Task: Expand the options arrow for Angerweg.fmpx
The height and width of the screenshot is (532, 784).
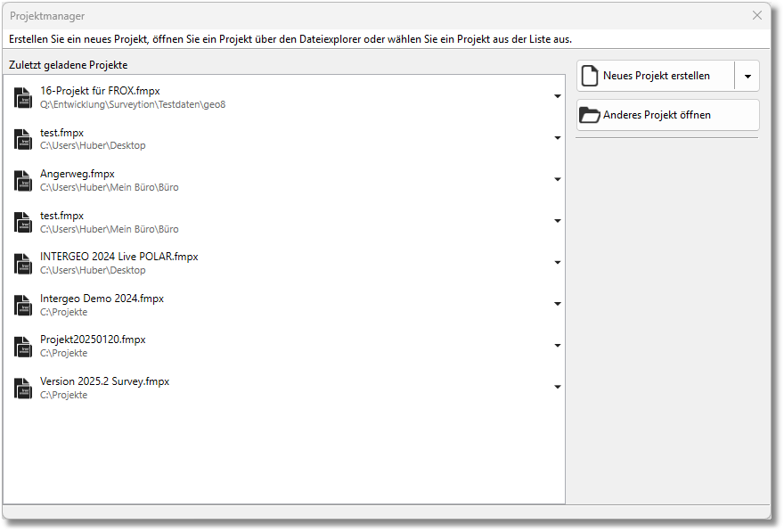Action: tap(558, 179)
